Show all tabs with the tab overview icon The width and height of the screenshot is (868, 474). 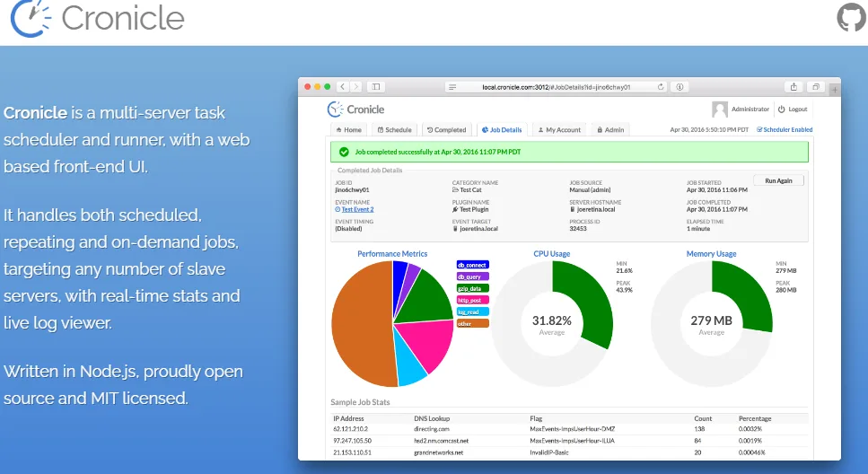(x=815, y=86)
